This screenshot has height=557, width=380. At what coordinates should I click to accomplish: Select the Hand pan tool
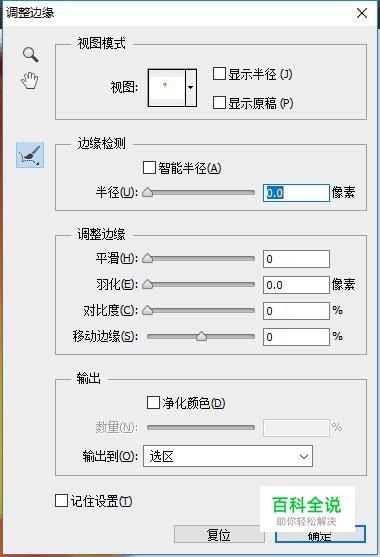click(30, 81)
